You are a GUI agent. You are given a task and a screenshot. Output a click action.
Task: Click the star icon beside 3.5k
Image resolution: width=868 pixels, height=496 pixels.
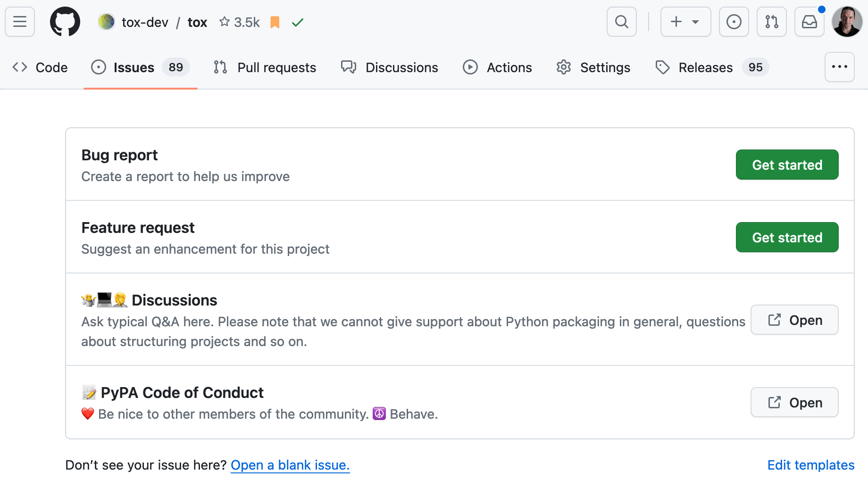(225, 22)
